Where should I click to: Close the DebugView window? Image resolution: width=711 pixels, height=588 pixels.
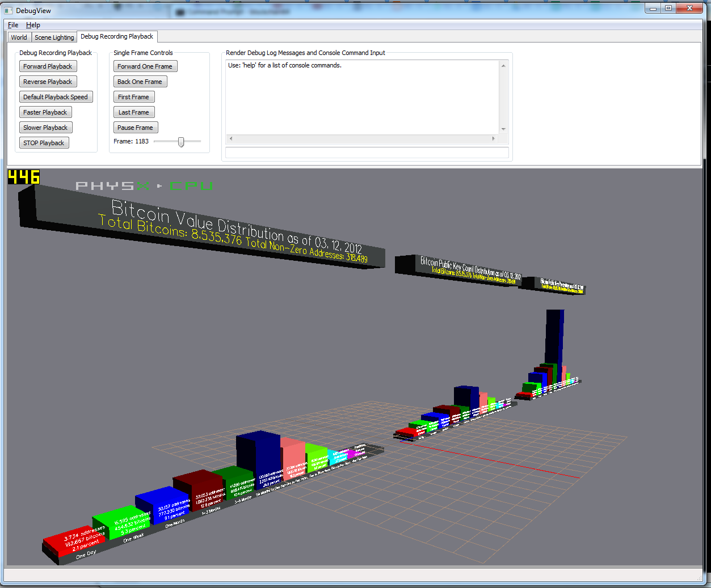tap(689, 8)
